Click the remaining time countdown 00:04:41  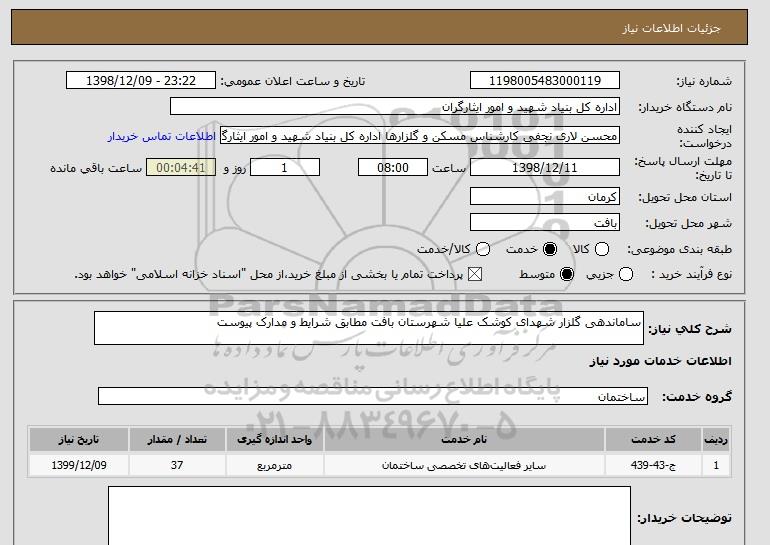(181, 167)
